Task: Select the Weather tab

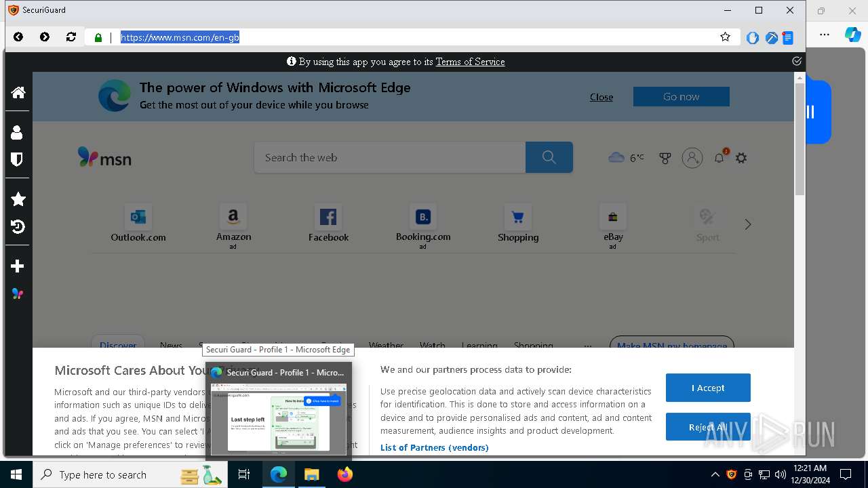Action: point(386,345)
